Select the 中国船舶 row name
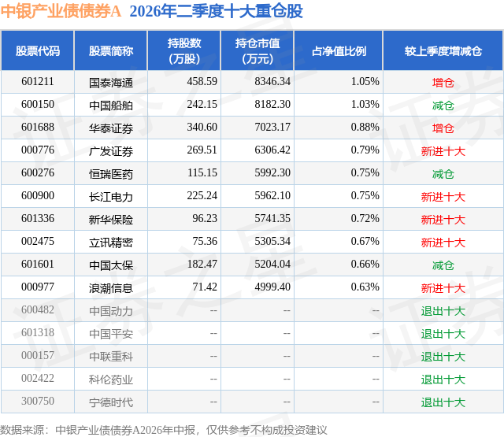 point(111,106)
